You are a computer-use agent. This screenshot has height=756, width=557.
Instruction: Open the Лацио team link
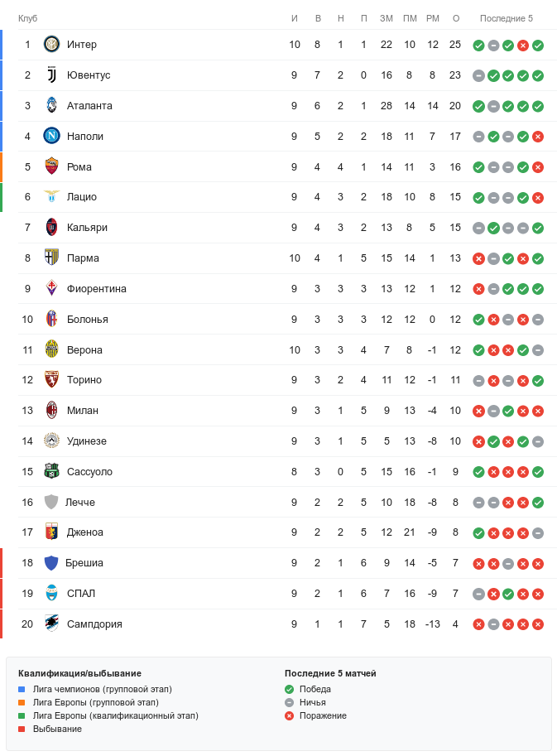[82, 197]
